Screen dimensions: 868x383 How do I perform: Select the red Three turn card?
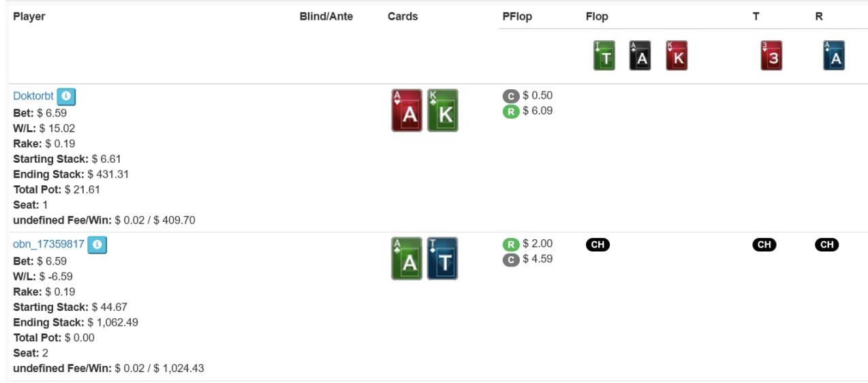(771, 56)
